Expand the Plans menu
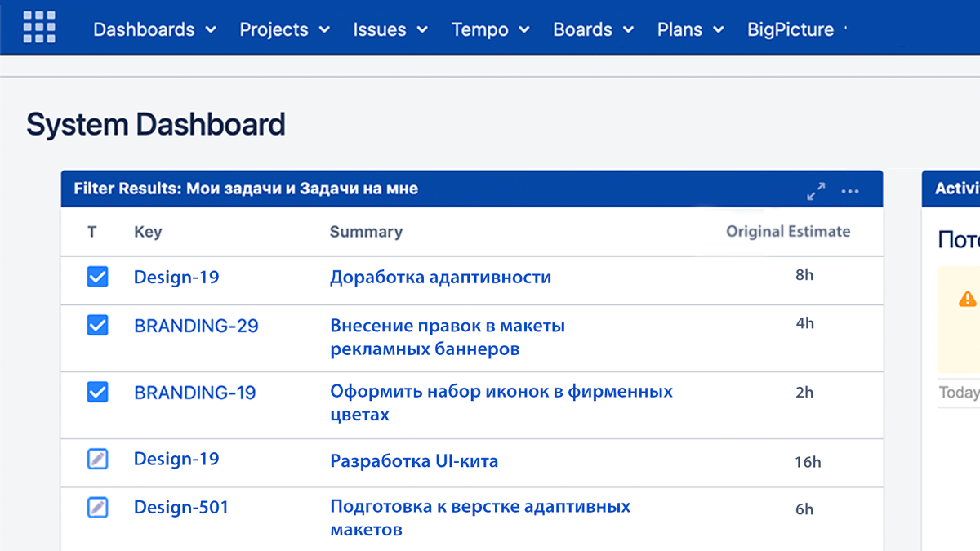The width and height of the screenshot is (980, 551). pyautogui.click(x=691, y=29)
